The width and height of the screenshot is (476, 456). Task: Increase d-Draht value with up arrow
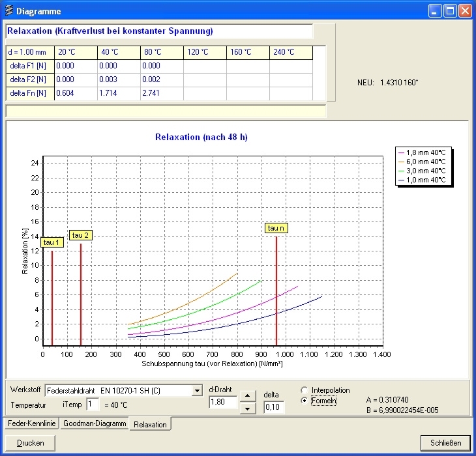(x=248, y=395)
